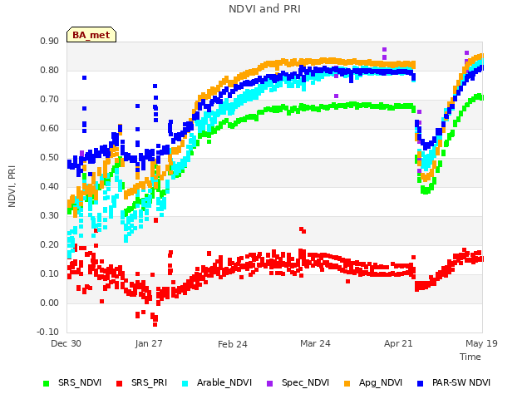Click the chart title NDVI and PRI
The image size is (532, 399).
click(x=264, y=9)
